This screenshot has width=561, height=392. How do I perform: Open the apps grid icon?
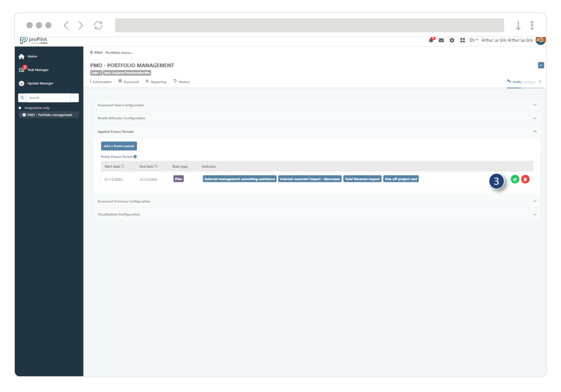click(x=462, y=40)
